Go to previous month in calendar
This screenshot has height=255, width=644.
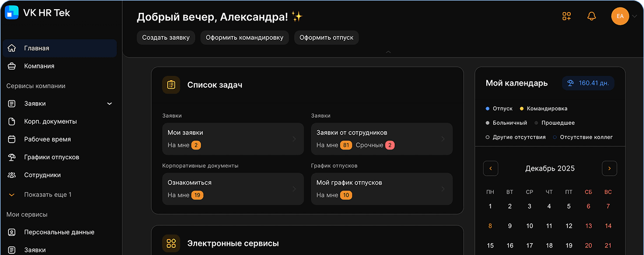click(x=491, y=168)
